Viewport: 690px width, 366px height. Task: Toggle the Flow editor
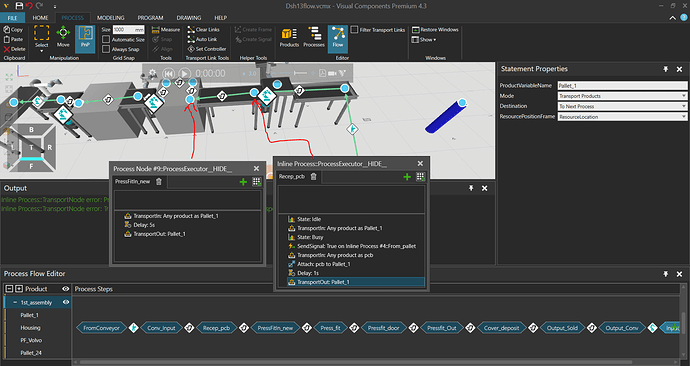[338, 39]
